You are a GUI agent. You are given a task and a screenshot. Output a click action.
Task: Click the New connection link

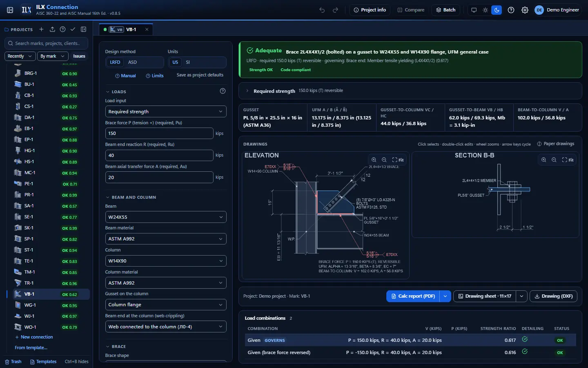coord(34,337)
